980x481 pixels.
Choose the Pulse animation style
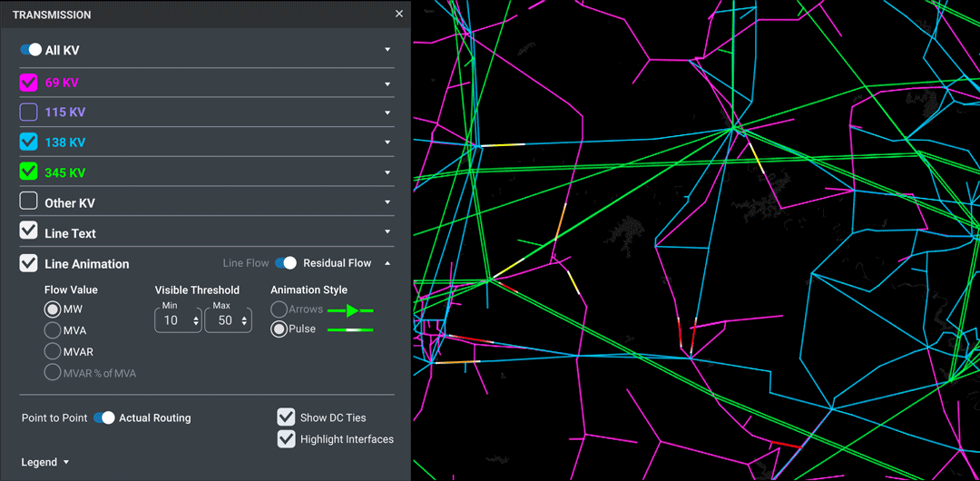click(279, 329)
